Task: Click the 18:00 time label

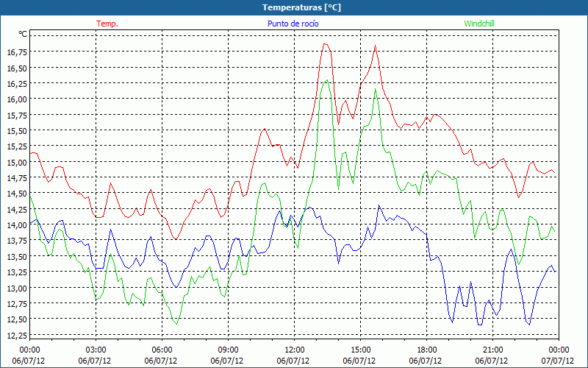Action: [427, 350]
